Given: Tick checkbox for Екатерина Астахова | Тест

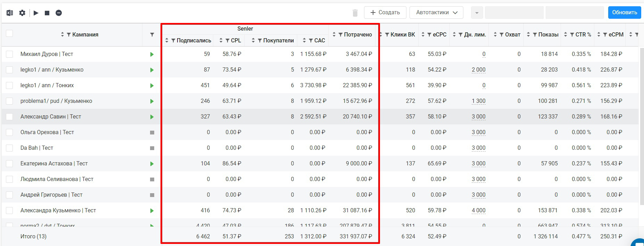Looking at the screenshot, I should pos(9,164).
